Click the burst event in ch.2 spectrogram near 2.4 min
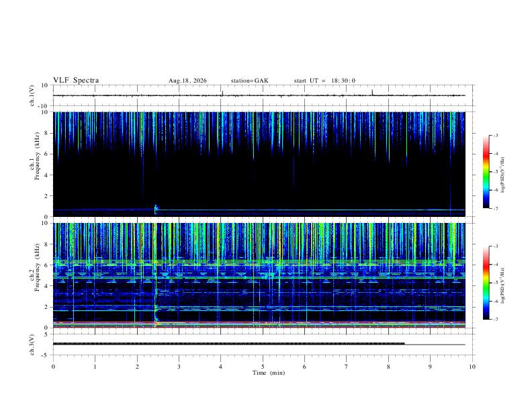The height and width of the screenshot is (411, 532). point(156,307)
